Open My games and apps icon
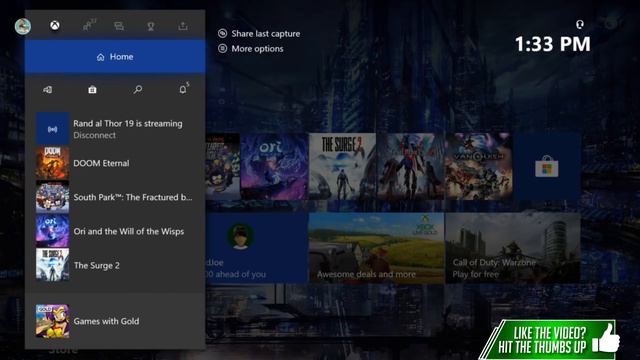Image resolution: width=640 pixels, height=360 pixels. pos(48,89)
